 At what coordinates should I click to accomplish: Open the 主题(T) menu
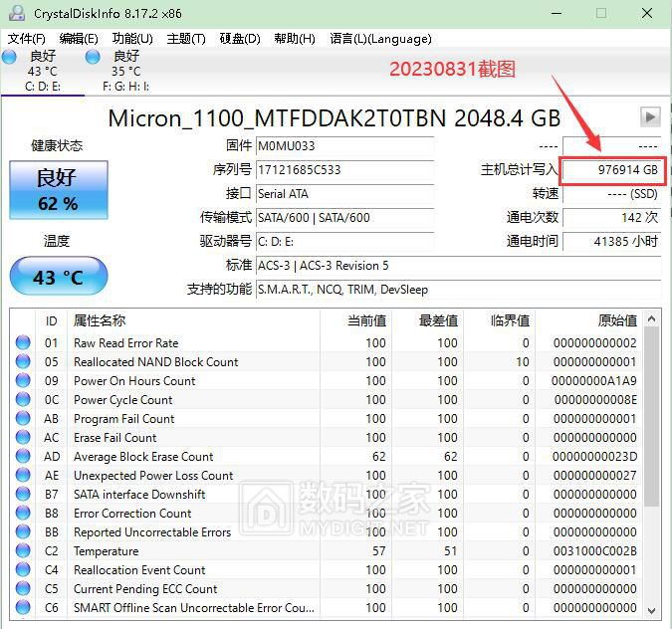point(186,39)
